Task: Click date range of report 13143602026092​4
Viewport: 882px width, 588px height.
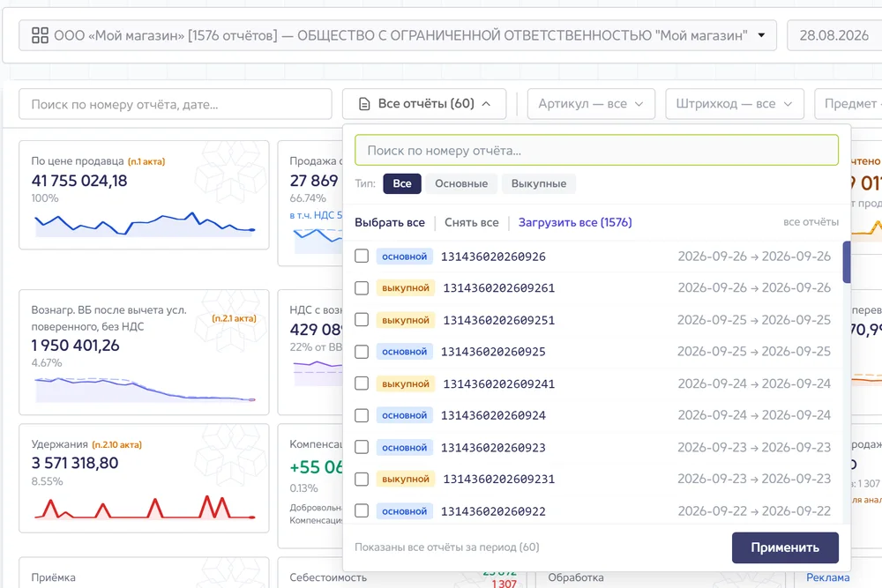Action: (754, 415)
